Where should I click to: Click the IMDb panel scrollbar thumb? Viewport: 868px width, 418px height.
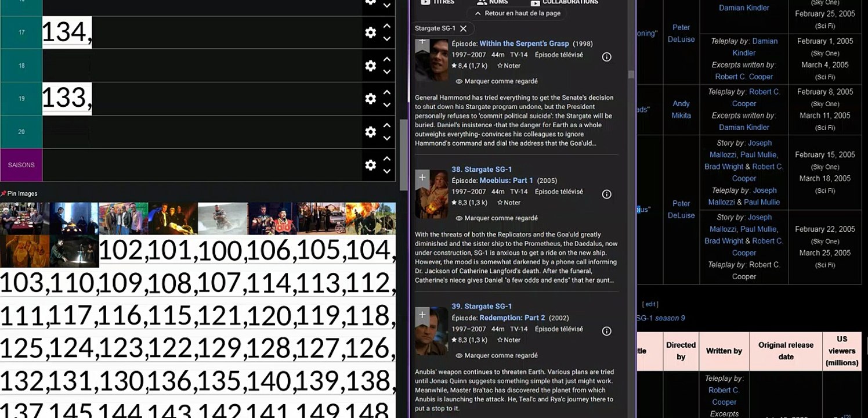631,74
